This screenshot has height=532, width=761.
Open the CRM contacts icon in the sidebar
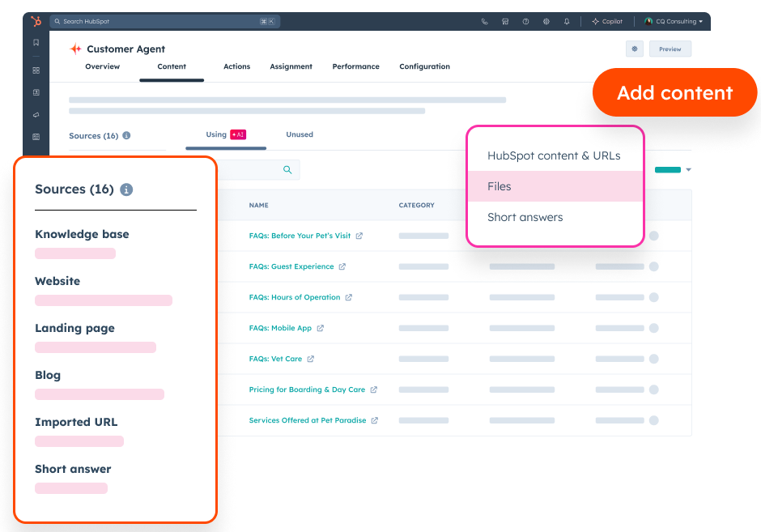(x=36, y=92)
